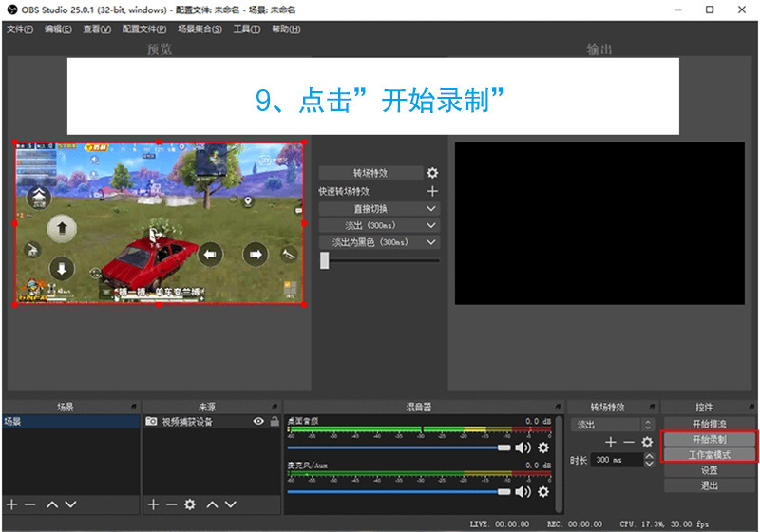Expand the 淡出 (300ms) dropdown
Viewport: 760px width, 532px height.
379,225
